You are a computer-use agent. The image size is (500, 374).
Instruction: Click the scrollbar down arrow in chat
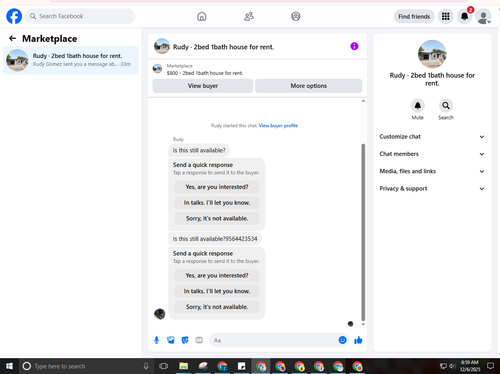click(x=363, y=324)
